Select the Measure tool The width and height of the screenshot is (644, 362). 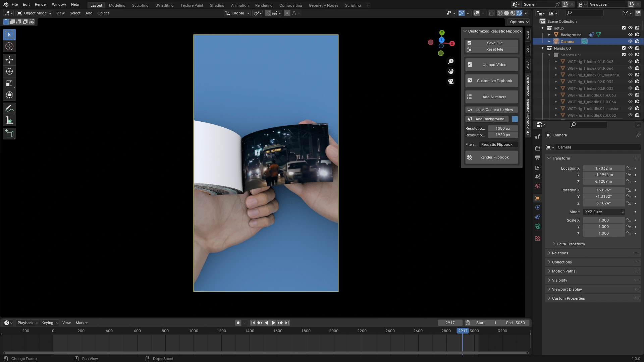[9, 121]
